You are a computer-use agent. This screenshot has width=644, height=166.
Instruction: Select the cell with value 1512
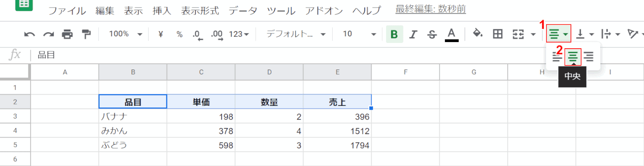click(x=337, y=131)
